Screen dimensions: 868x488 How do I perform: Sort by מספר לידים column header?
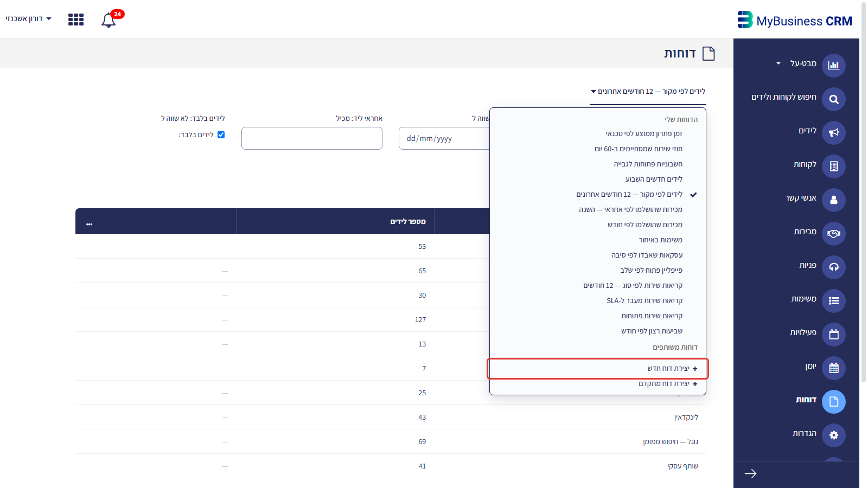[x=408, y=221]
